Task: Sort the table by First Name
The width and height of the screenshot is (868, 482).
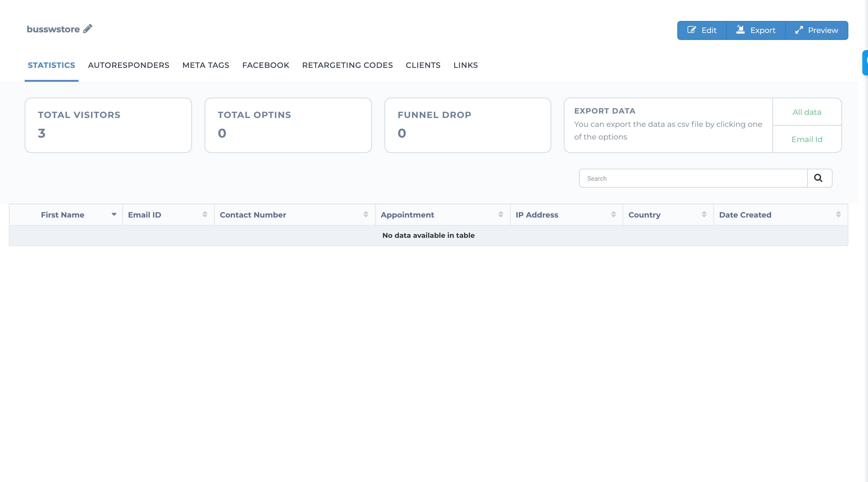Action: [66, 215]
